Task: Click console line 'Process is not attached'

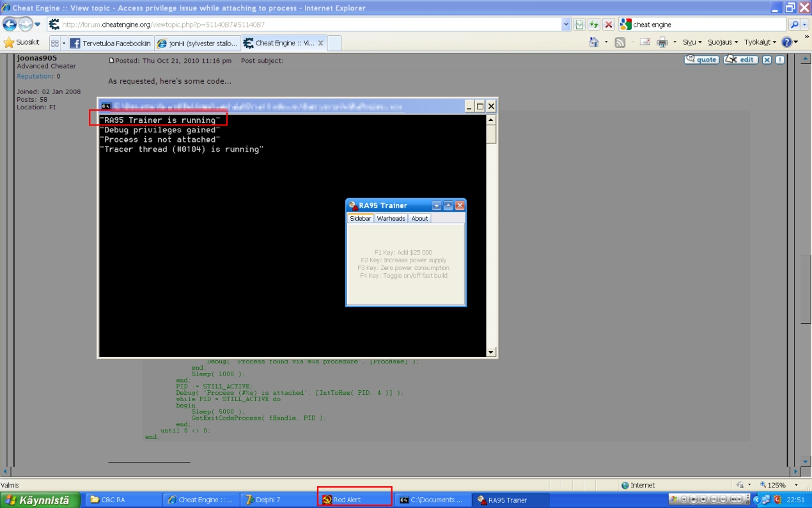Action: click(x=160, y=139)
